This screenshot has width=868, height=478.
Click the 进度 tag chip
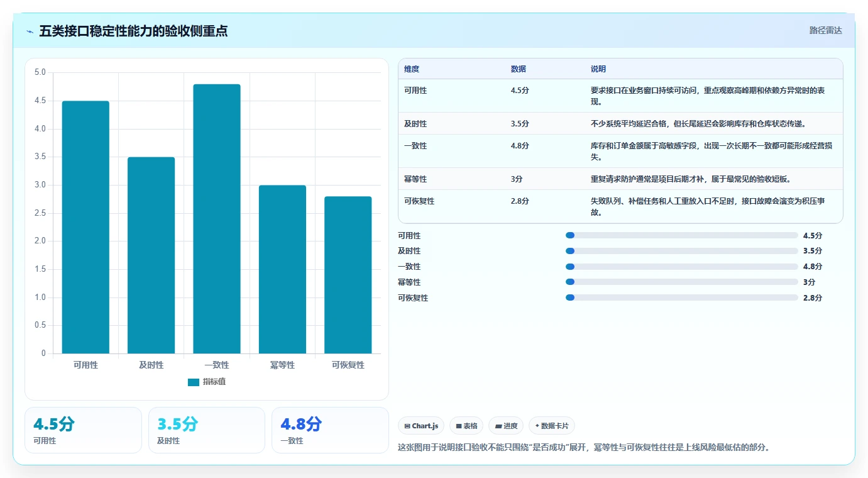click(x=506, y=426)
